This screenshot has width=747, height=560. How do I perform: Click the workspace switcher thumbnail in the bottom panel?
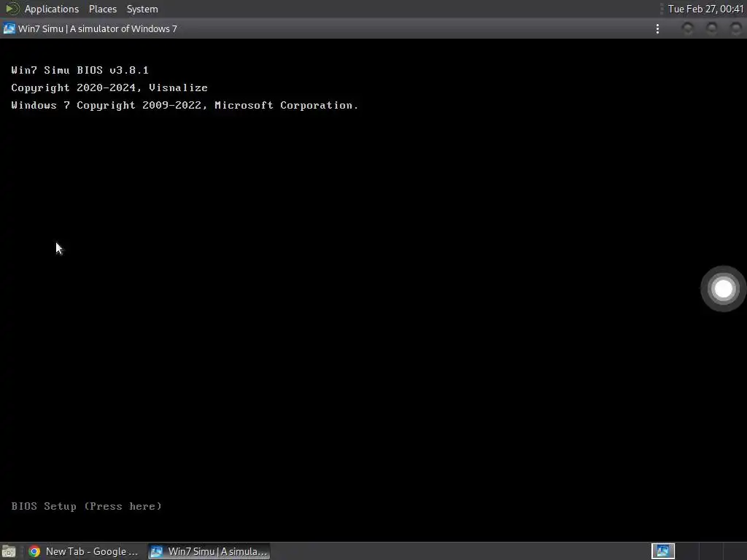click(662, 551)
